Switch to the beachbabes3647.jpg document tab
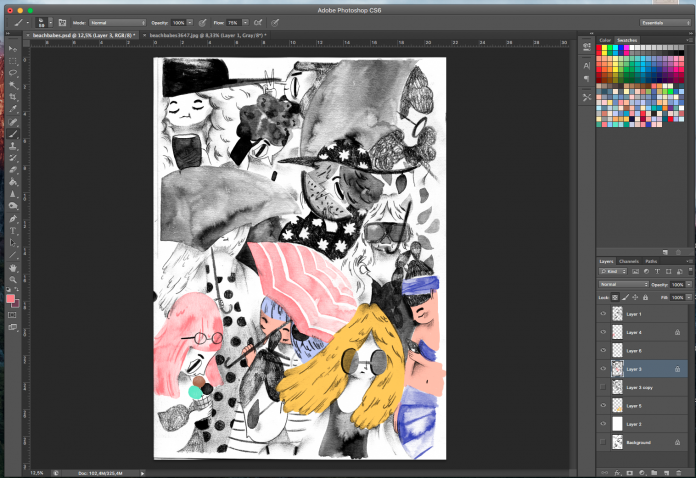Screen dimensions: 696x478 pos(208,35)
